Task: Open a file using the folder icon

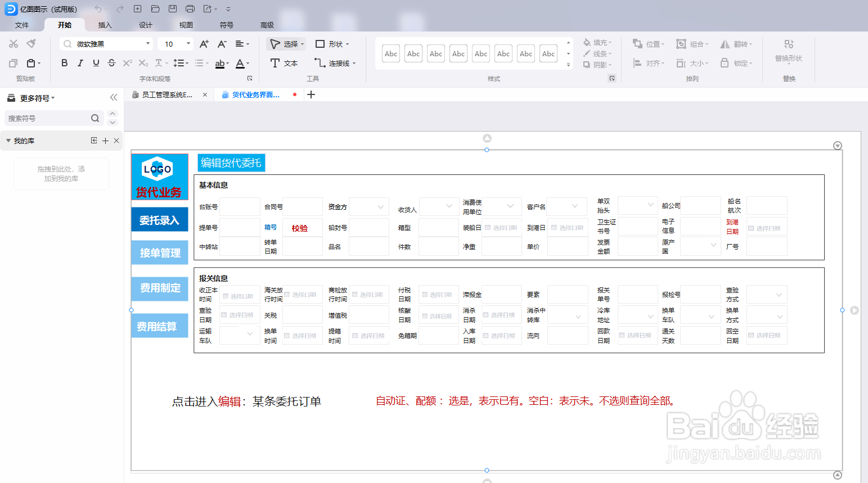Action: pos(155,9)
